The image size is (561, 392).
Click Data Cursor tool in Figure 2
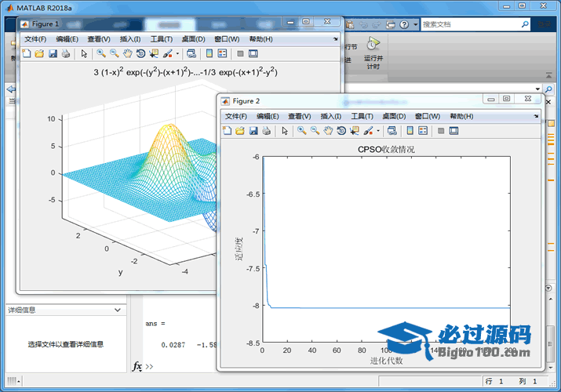click(355, 131)
